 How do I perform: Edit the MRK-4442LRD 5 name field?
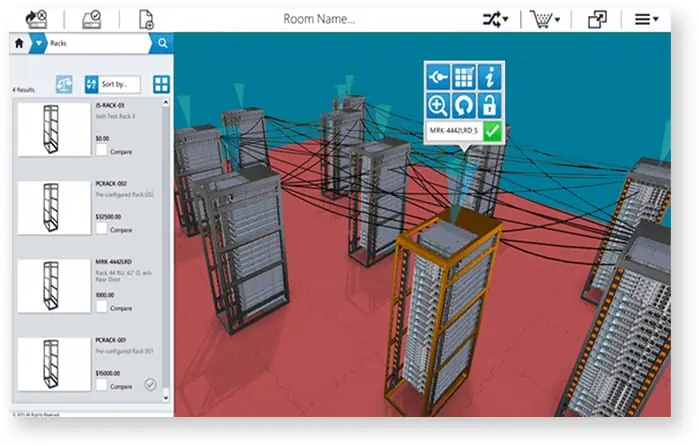(x=454, y=131)
